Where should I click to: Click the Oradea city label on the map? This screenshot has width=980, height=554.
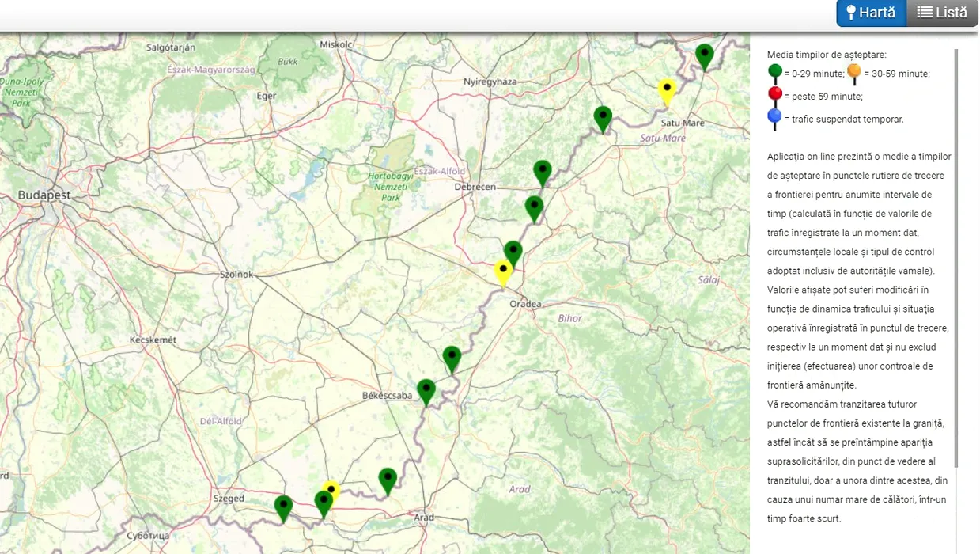tap(525, 304)
